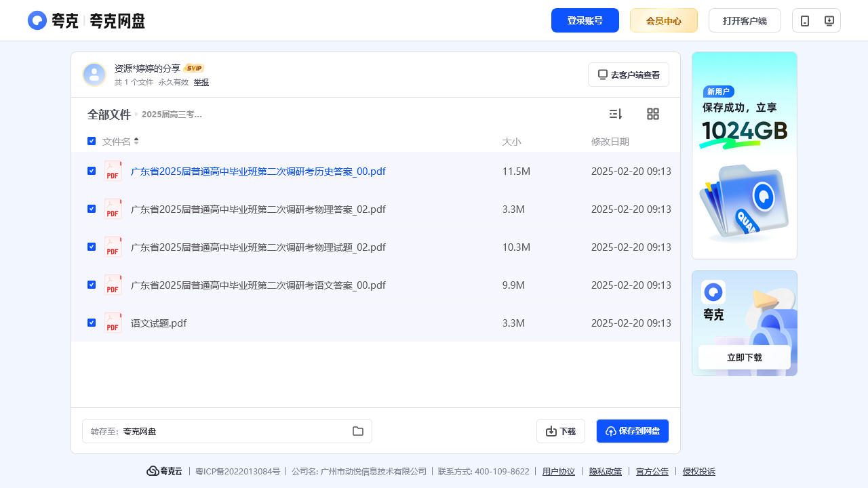This screenshot has height=488, width=868.
Task: Open the 语文试题.pdf file name
Action: 159,323
